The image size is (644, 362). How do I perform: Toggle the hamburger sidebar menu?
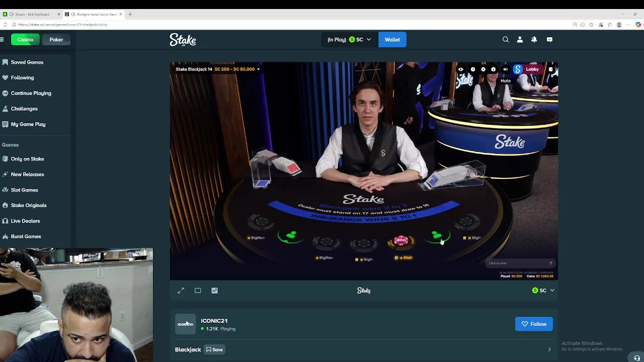[2, 40]
